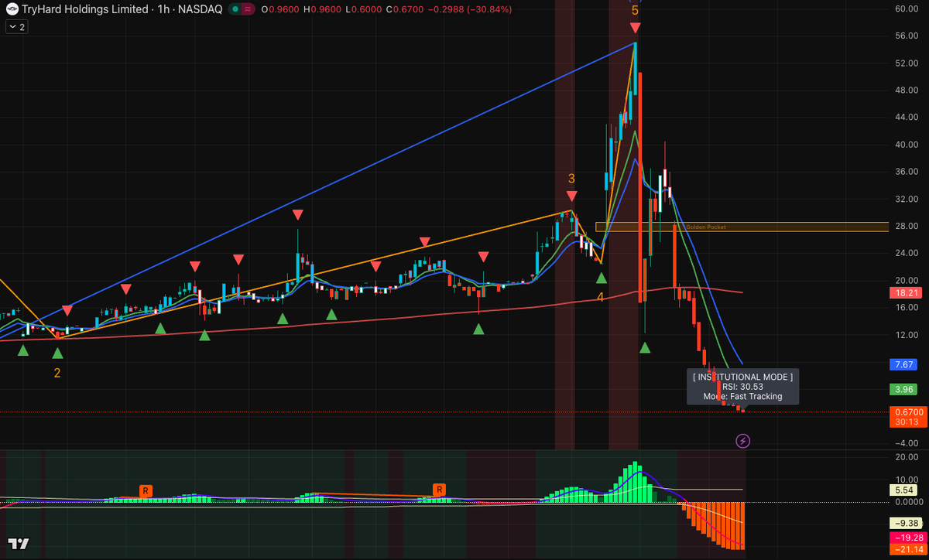Click the orange 0.6700 last price label
This screenshot has width=929, height=560.
tap(908, 411)
